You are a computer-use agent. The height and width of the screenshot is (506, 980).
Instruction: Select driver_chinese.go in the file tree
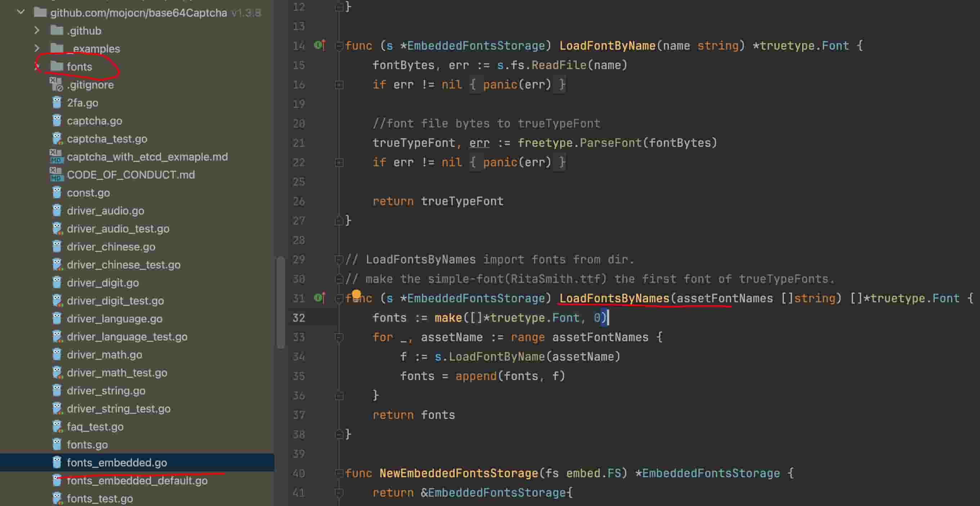[x=111, y=247]
